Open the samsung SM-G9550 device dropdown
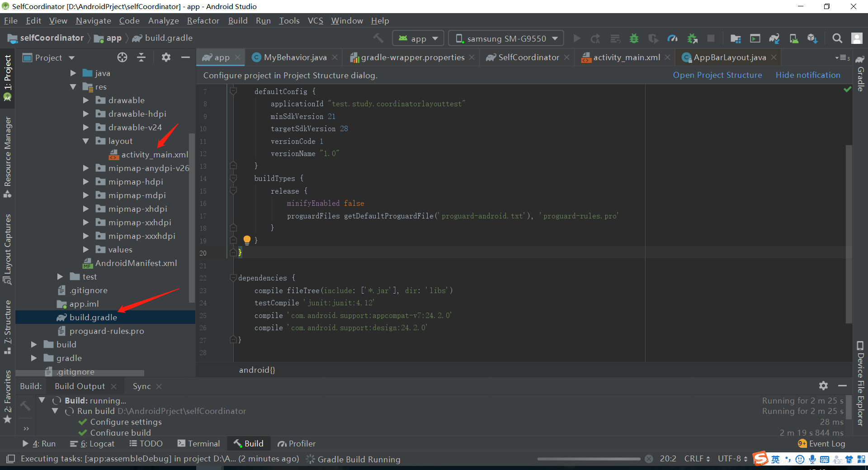The width and height of the screenshot is (868, 470). coord(506,38)
